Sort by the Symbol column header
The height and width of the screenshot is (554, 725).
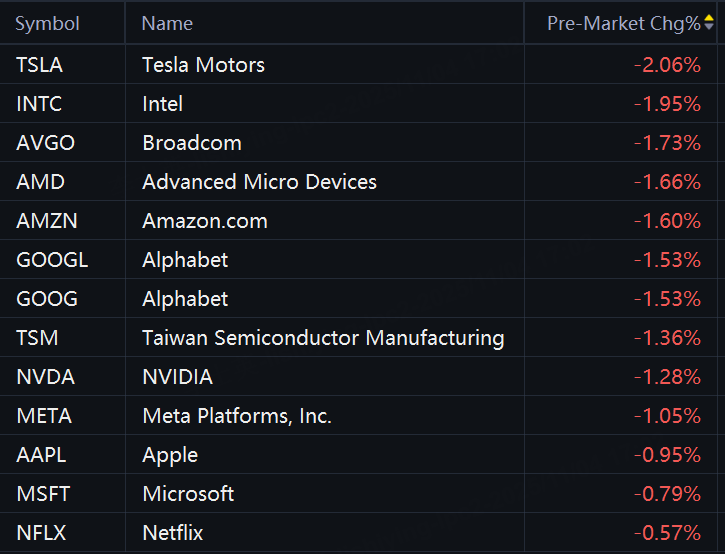[47, 23]
